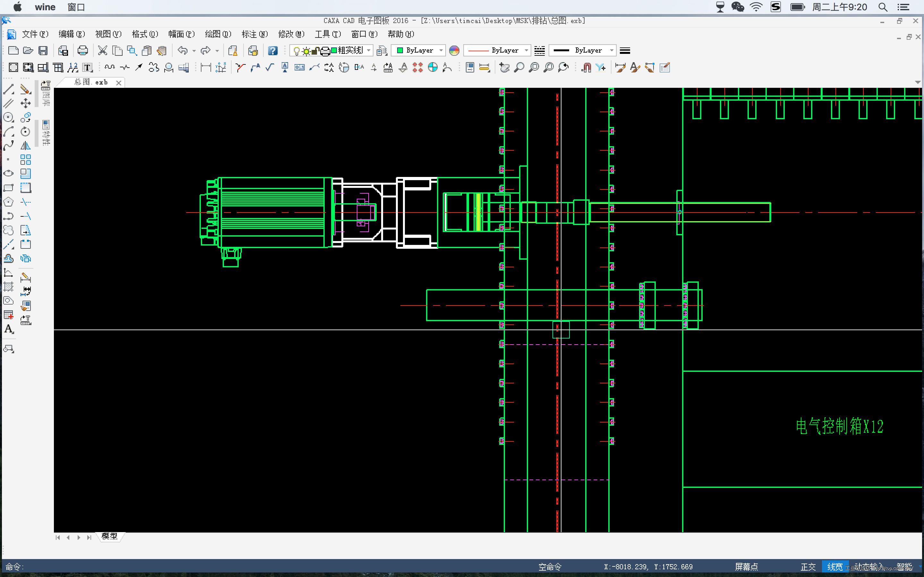
Task: Click the Help question mark icon
Action: pos(273,50)
